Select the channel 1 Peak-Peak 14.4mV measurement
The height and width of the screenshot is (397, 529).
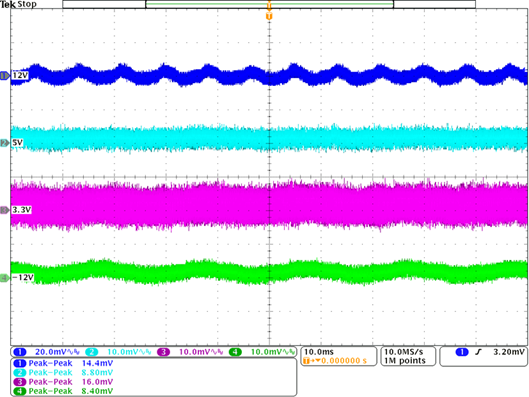tap(63, 363)
